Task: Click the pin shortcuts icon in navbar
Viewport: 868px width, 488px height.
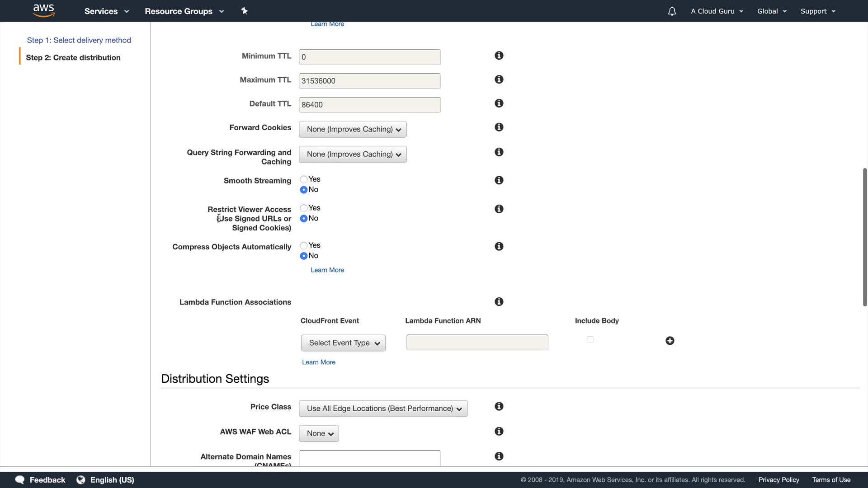Action: 244,11
